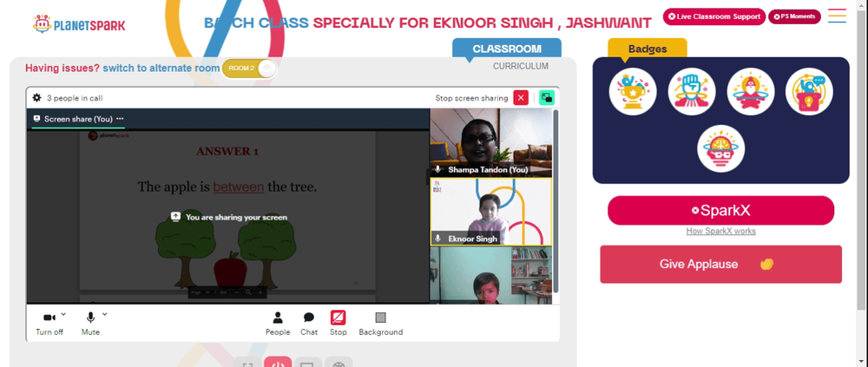Click the red X stop sharing button
The width and height of the screenshot is (868, 367).
coord(521,98)
